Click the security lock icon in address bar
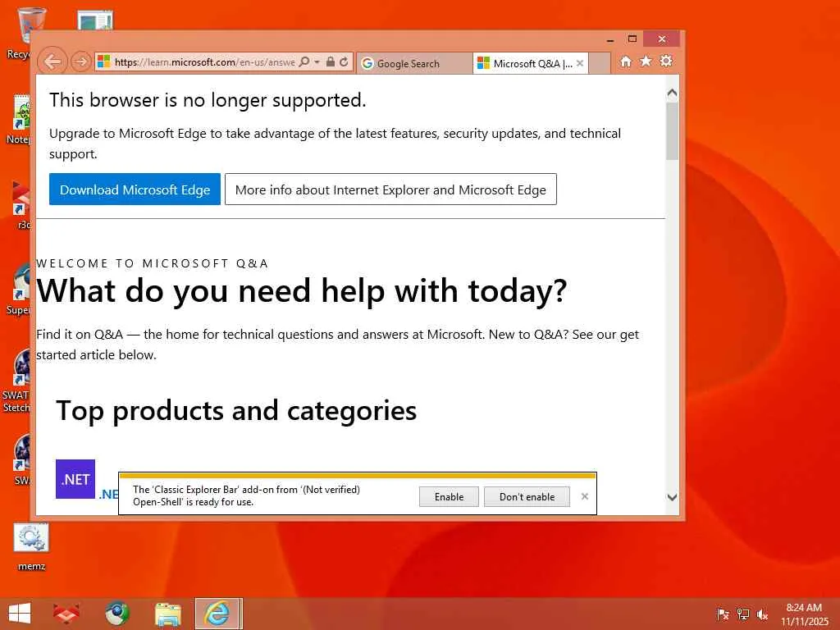This screenshot has width=840, height=630. tap(331, 62)
